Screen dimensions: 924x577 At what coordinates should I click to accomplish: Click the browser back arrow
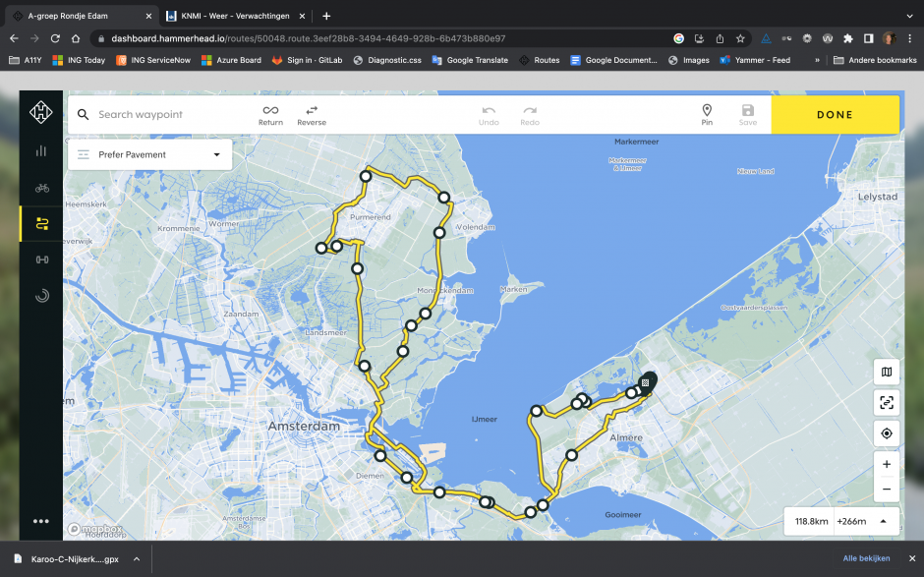pos(14,38)
